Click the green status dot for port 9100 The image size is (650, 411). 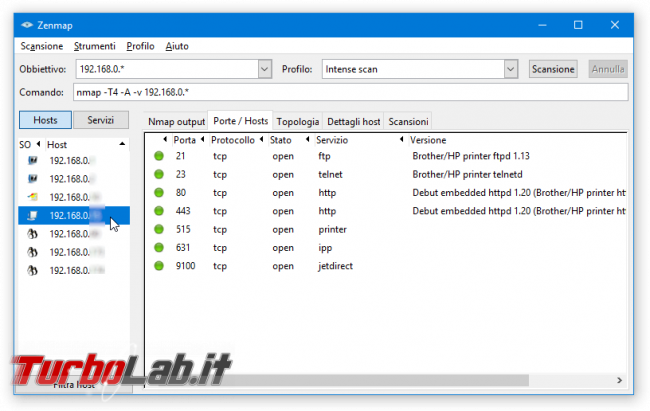click(x=159, y=266)
